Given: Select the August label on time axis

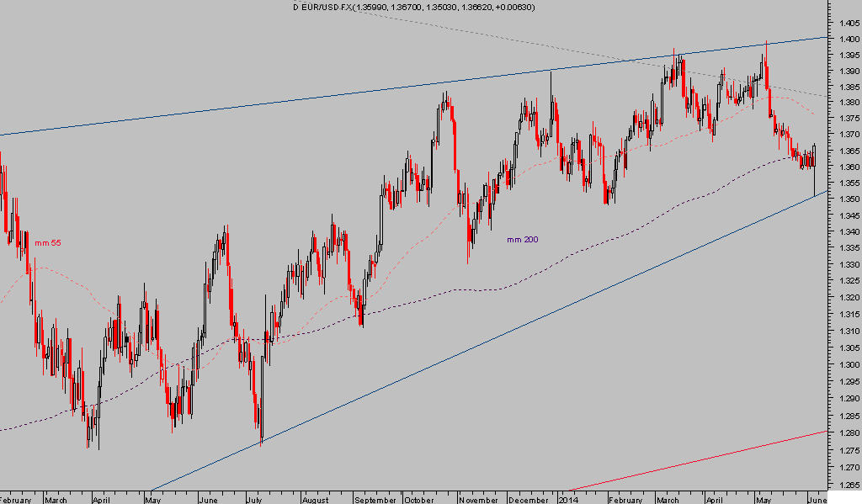Looking at the screenshot, I should tap(313, 499).
